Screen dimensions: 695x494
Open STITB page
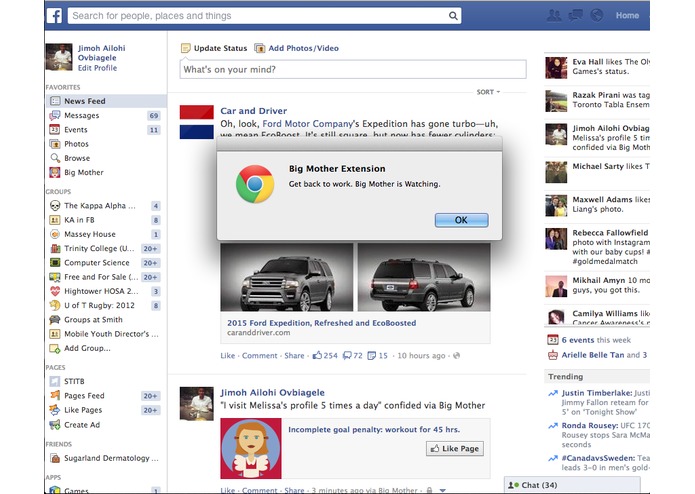[74, 381]
